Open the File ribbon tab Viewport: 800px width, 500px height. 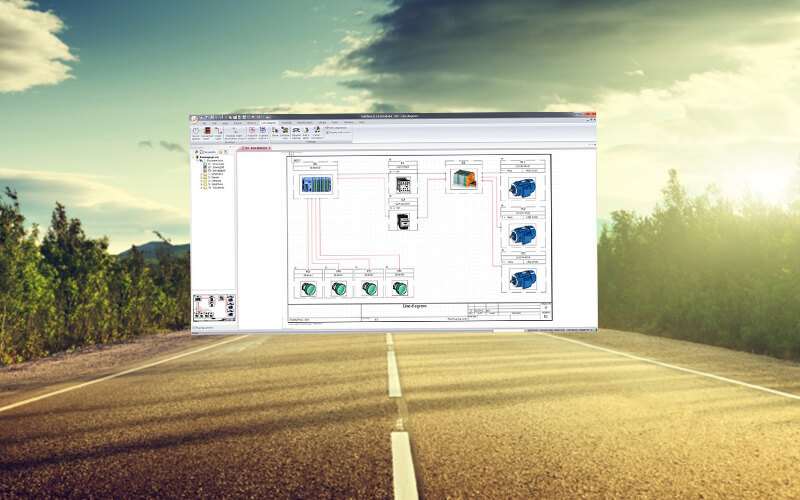click(204, 123)
